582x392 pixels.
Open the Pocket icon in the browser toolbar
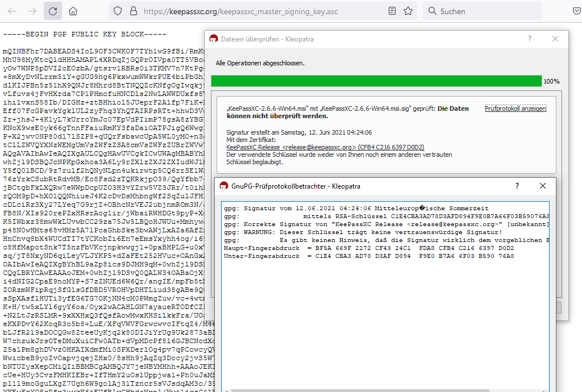(577, 11)
